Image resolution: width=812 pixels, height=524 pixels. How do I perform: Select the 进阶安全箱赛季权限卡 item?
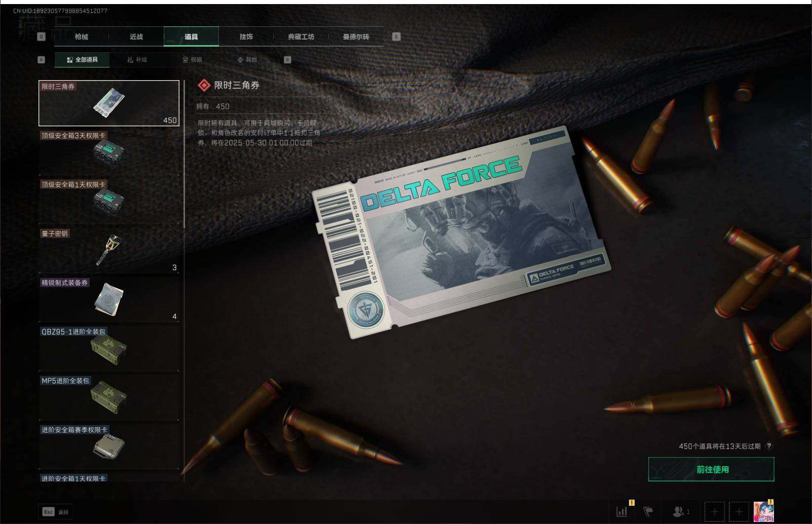[109, 446]
